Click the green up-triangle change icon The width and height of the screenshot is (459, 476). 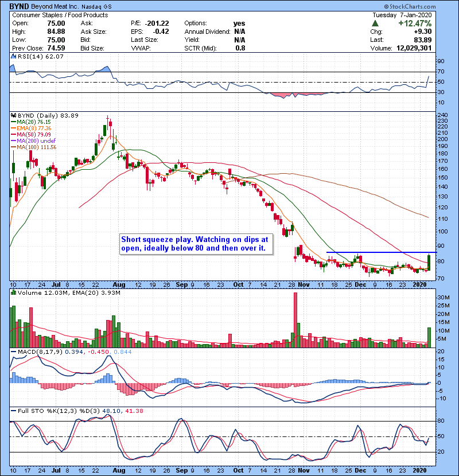tap(375, 24)
